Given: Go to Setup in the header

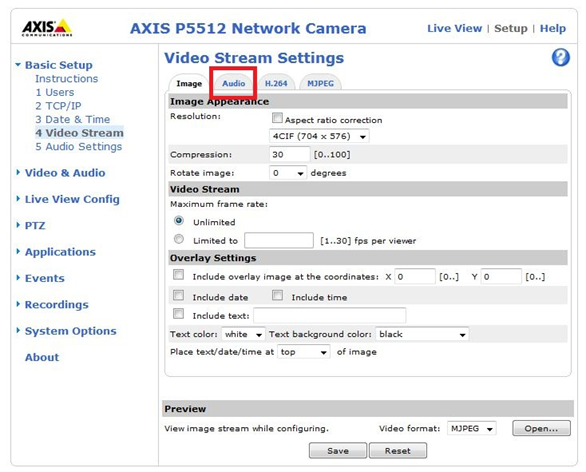Looking at the screenshot, I should click(x=511, y=28).
